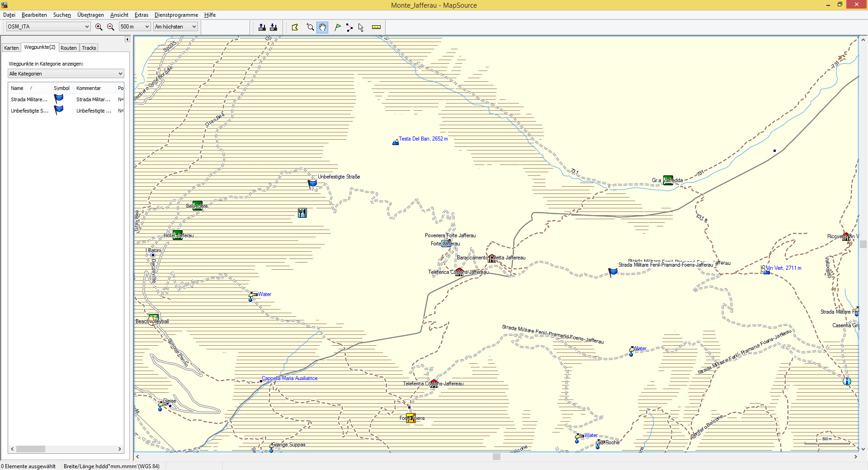Click the zoom out magnifier icon
Screen dimensions: 868x470
(x=110, y=27)
